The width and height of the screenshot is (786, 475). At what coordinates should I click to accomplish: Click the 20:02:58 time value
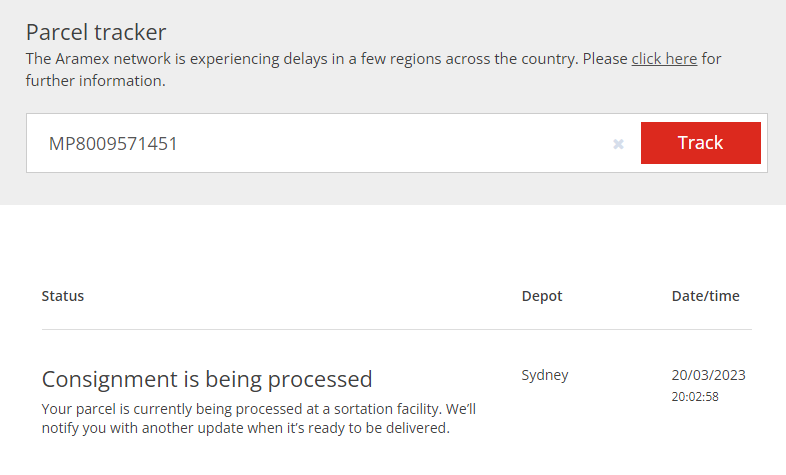pyautogui.click(x=695, y=397)
